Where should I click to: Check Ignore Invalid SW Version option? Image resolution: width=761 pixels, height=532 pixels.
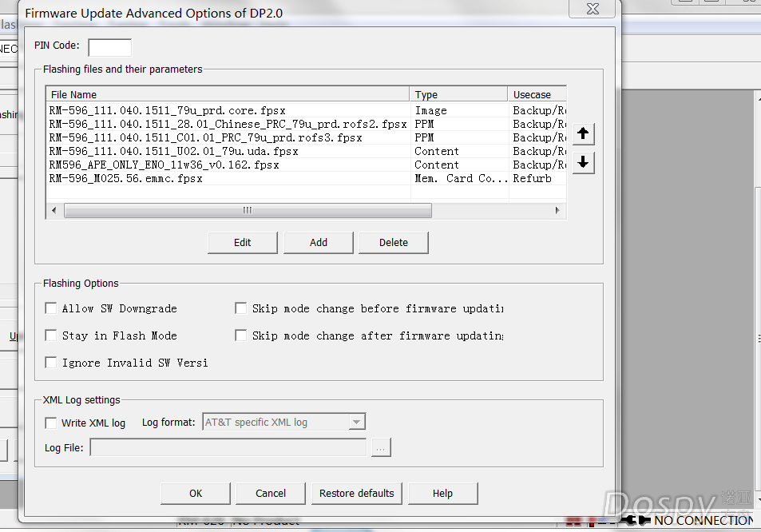coord(51,363)
